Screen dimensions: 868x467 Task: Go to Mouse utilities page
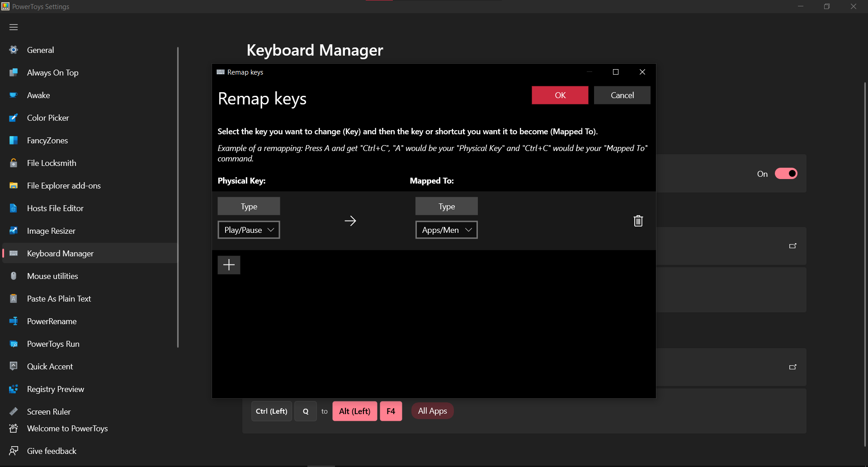click(90, 276)
